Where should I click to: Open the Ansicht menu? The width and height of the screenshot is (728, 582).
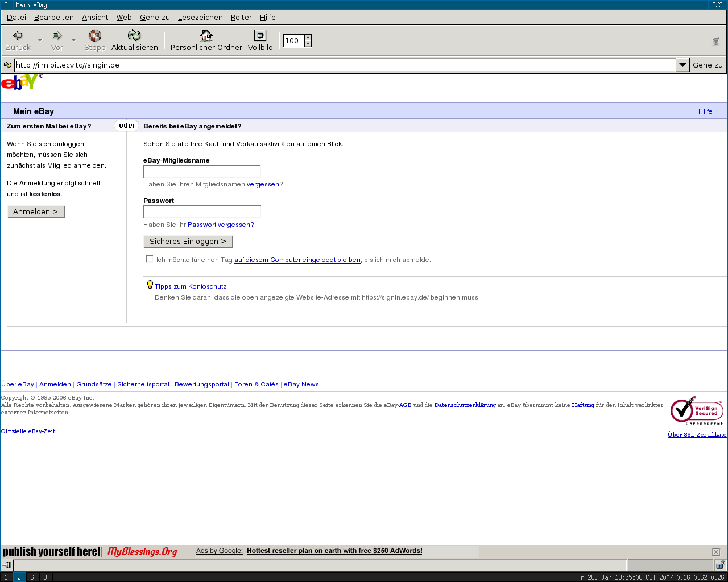pyautogui.click(x=95, y=17)
